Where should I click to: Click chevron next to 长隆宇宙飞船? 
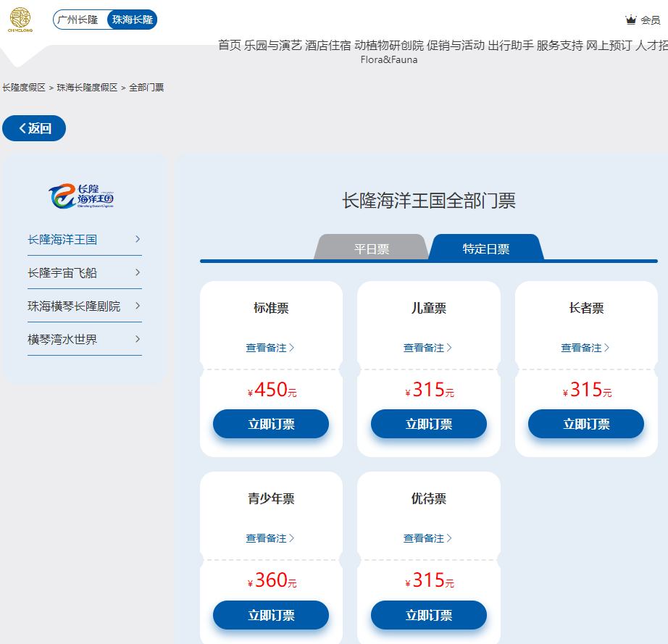[x=138, y=272]
